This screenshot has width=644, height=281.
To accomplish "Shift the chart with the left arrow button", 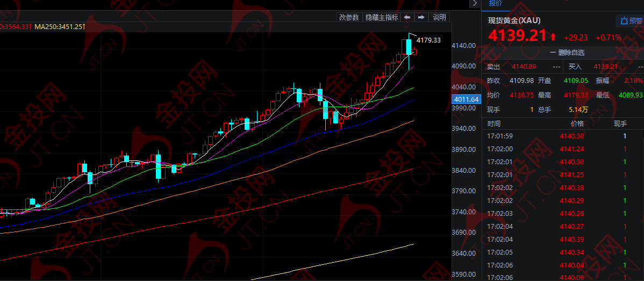I will 407,17.
